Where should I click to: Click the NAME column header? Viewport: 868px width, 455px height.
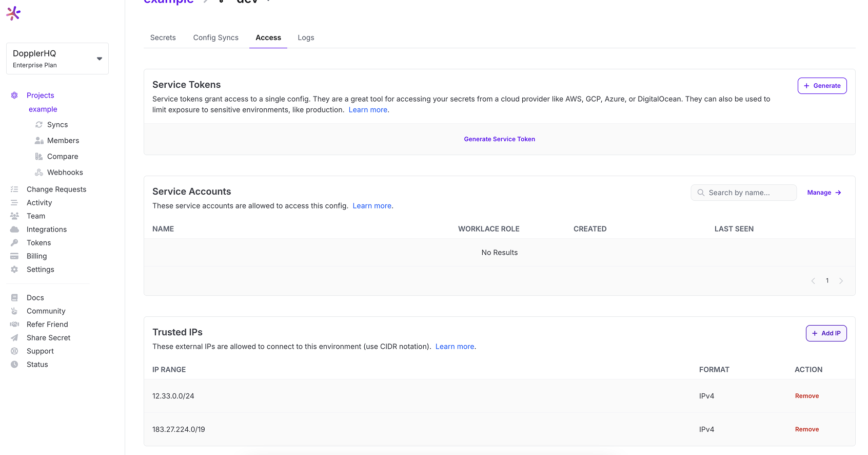[163, 229]
